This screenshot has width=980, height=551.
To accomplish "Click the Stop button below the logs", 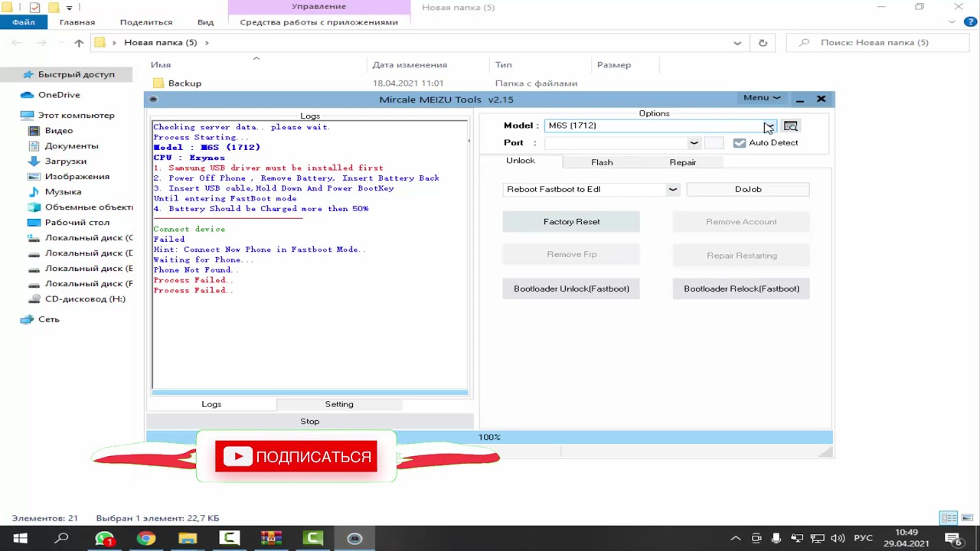I will click(x=310, y=422).
